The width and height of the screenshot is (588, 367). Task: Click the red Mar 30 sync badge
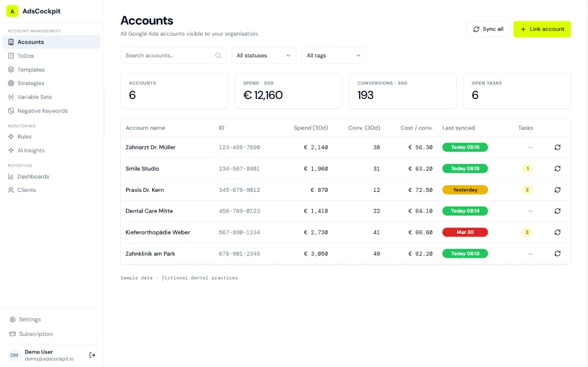(x=465, y=232)
